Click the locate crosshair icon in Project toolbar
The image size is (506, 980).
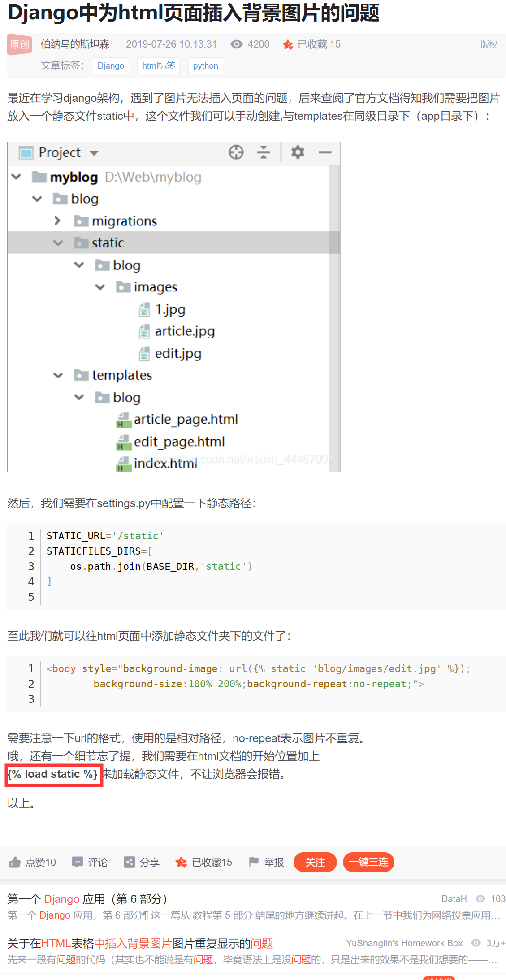[x=236, y=152]
